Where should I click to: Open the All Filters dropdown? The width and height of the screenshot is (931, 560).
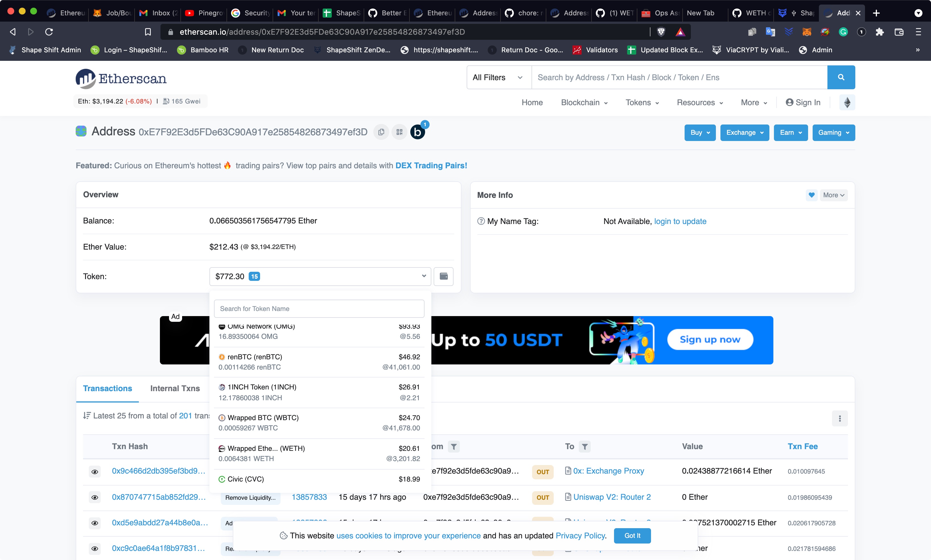point(497,77)
